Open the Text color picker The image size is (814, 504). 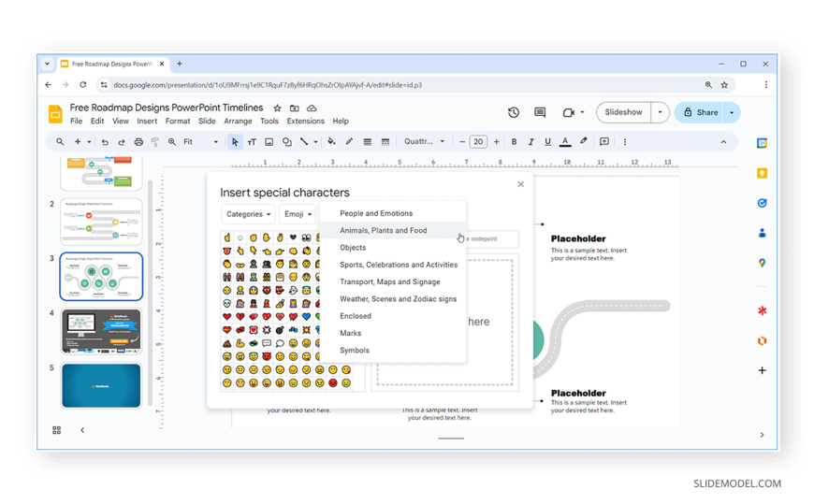click(x=565, y=142)
